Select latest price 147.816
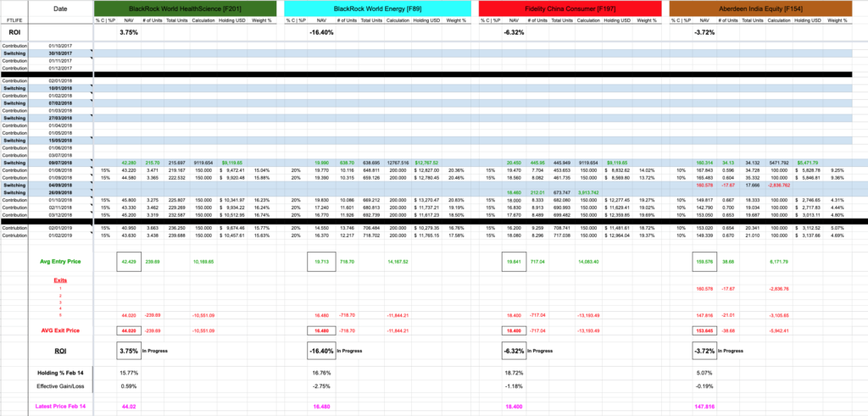Viewport: 868px width, 416px height. coord(704,406)
